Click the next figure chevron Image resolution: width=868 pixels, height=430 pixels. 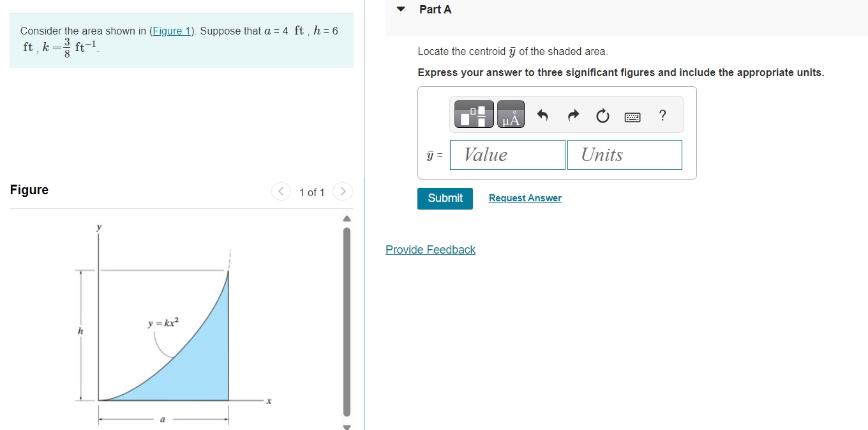pos(343,191)
